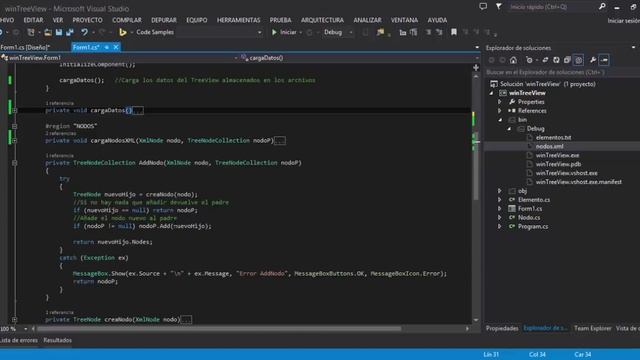Click the New Project toolbar icon
Screen dimensions: 640x360
[31, 32]
